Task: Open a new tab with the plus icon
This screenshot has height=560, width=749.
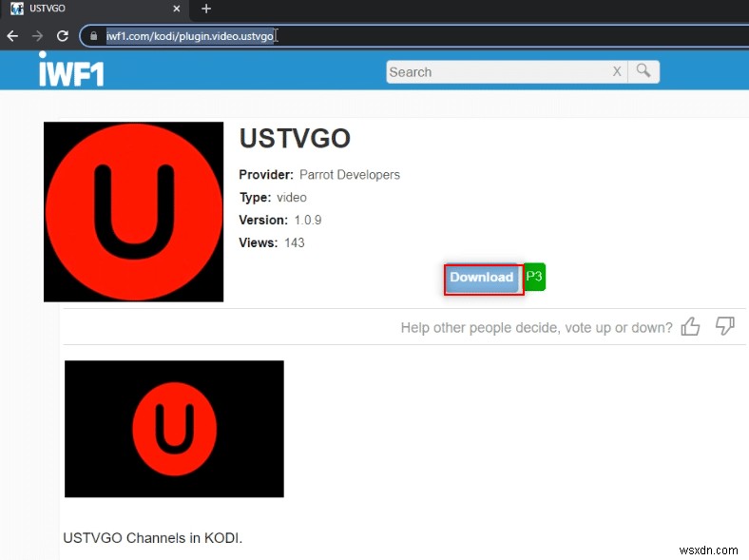Action: [206, 9]
